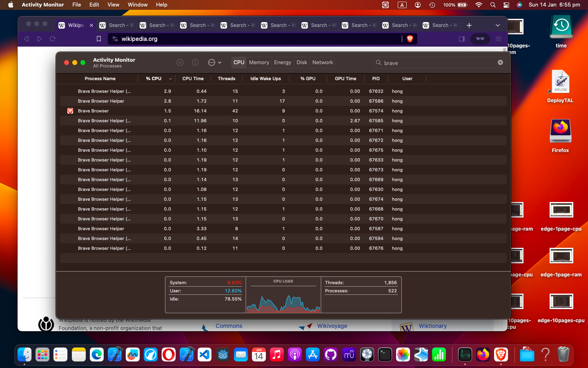Click the sort chevron on the % CPU column
The width and height of the screenshot is (588, 368).
click(x=170, y=79)
